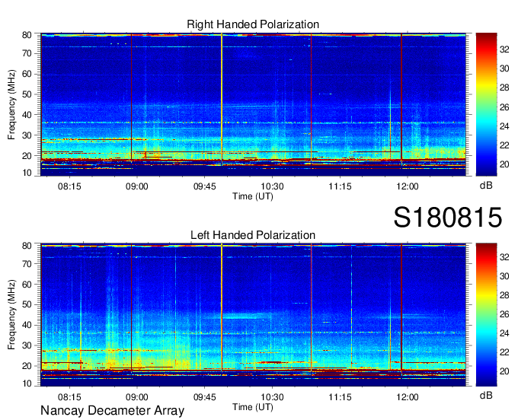
Task: Click the top plot's 'Time (UT)' axis label
Action: pos(253,196)
